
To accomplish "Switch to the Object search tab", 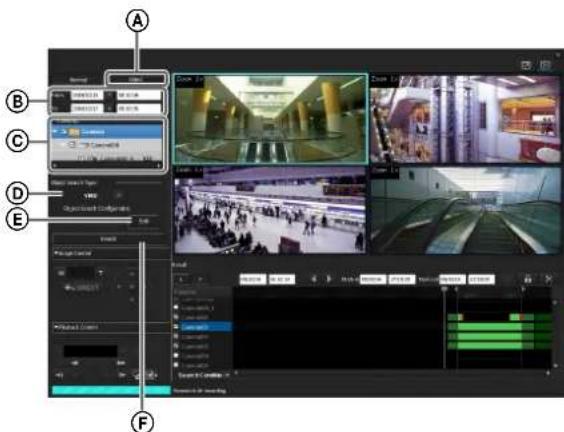I will 137,79.
